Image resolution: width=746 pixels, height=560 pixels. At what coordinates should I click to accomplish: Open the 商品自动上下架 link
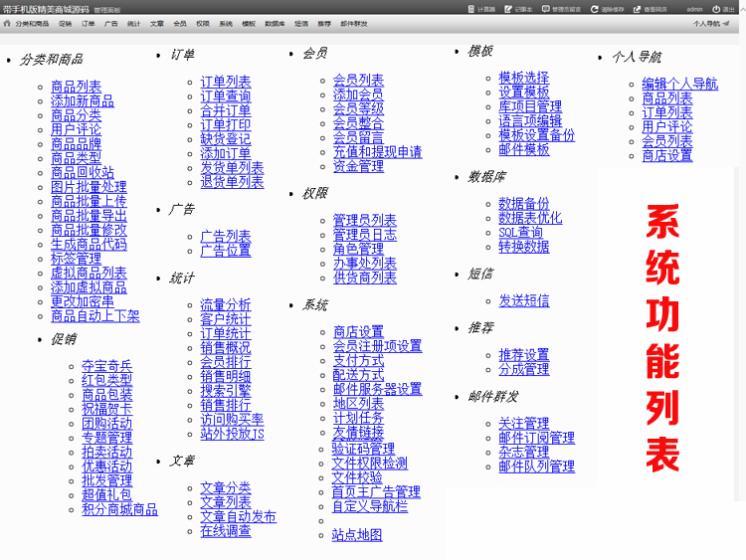[95, 316]
